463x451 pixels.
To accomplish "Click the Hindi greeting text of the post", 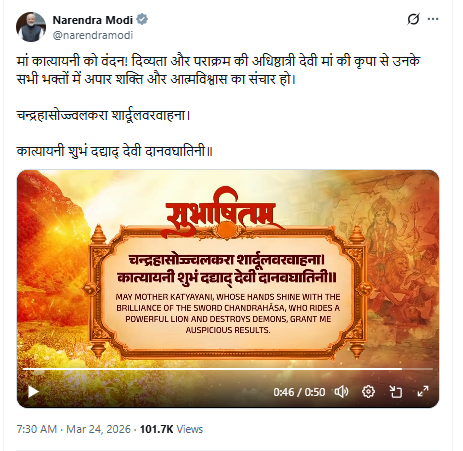I will coord(218,70).
